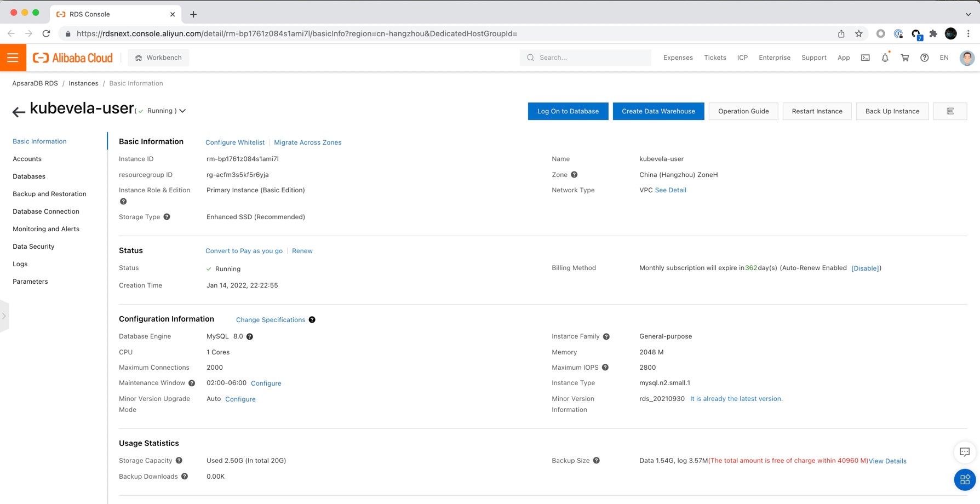Click the list view button after Back Up Instance
This screenshot has width=980, height=504.
[950, 111]
